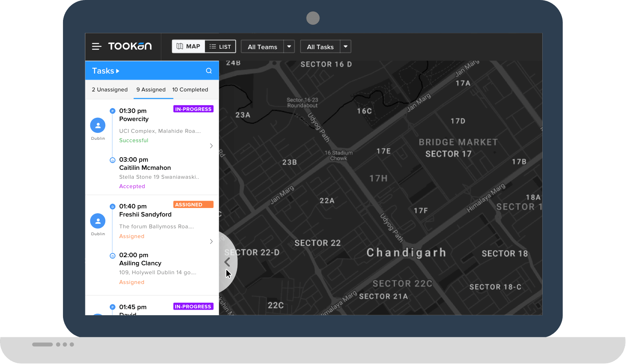Viewport: 626px width, 364px height.
Task: Select the 2 Unassigned tab
Action: [110, 90]
